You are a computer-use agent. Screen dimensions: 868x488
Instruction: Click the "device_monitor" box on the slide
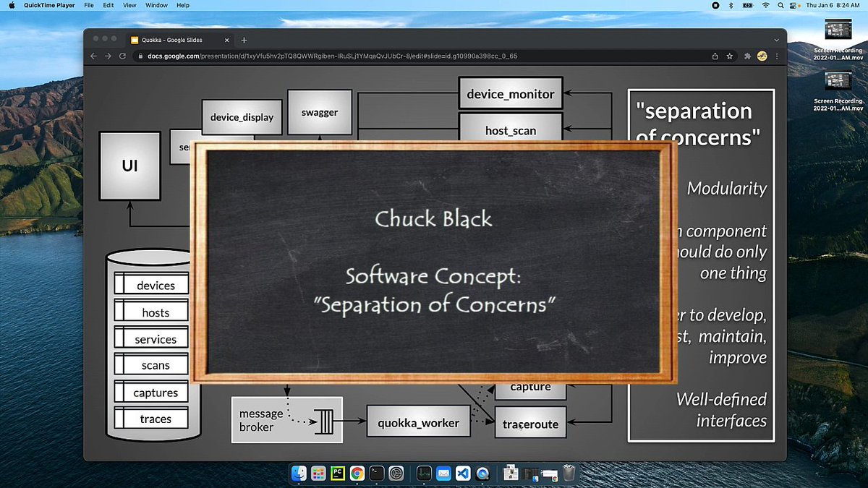pyautogui.click(x=511, y=93)
